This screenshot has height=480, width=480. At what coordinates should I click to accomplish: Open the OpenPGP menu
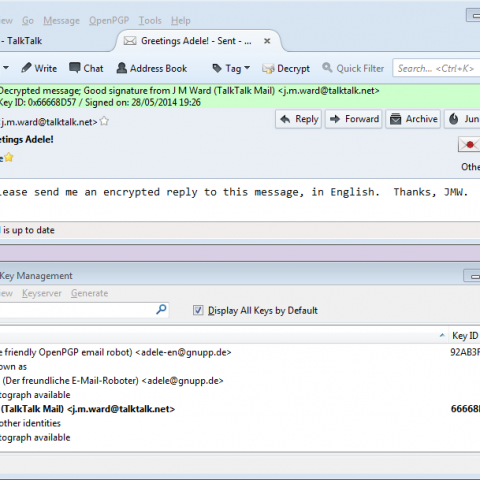click(109, 21)
